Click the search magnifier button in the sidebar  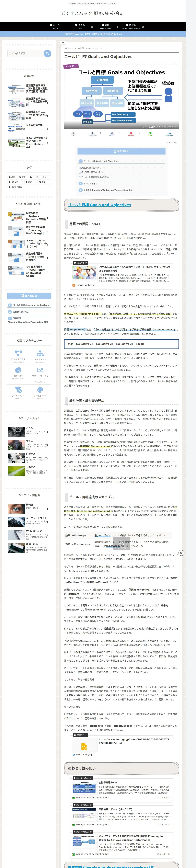tap(47, 53)
